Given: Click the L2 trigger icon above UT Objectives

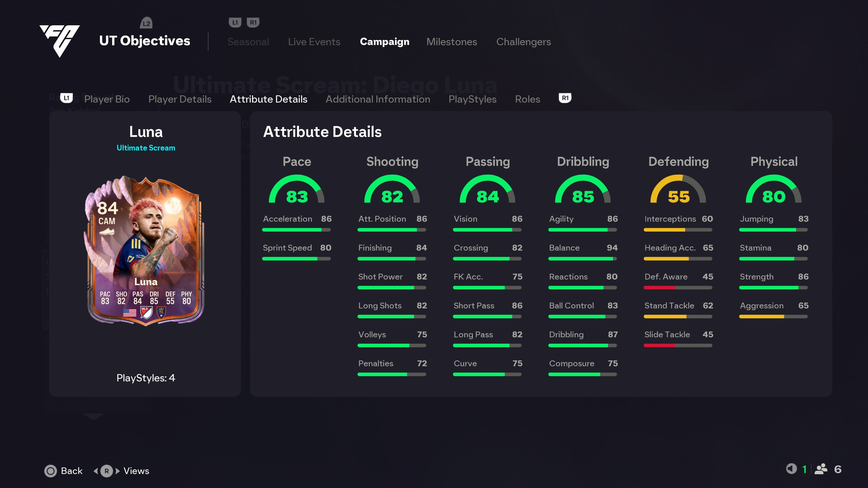Looking at the screenshot, I should 146,23.
